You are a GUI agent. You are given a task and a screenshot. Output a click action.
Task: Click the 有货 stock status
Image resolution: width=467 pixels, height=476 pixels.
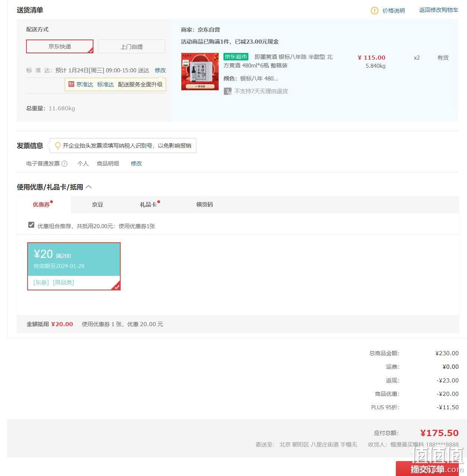point(443,57)
